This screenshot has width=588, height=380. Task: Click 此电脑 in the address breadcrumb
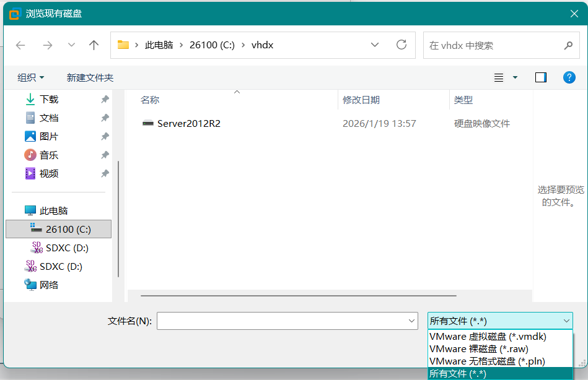pos(159,45)
